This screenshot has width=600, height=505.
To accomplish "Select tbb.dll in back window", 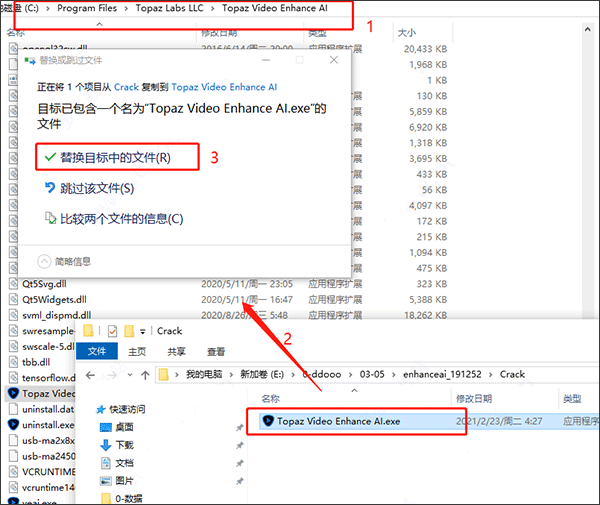I will [36, 362].
